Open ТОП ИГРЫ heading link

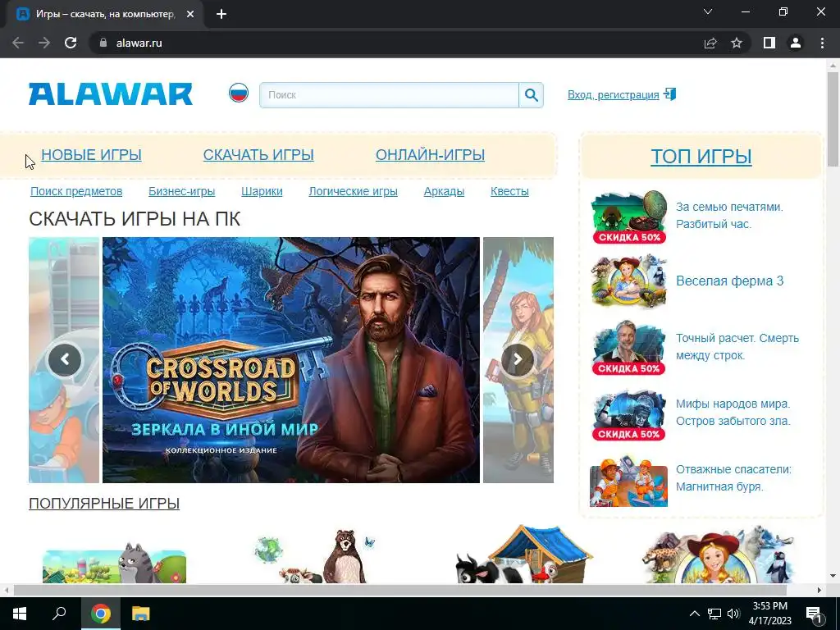701,157
